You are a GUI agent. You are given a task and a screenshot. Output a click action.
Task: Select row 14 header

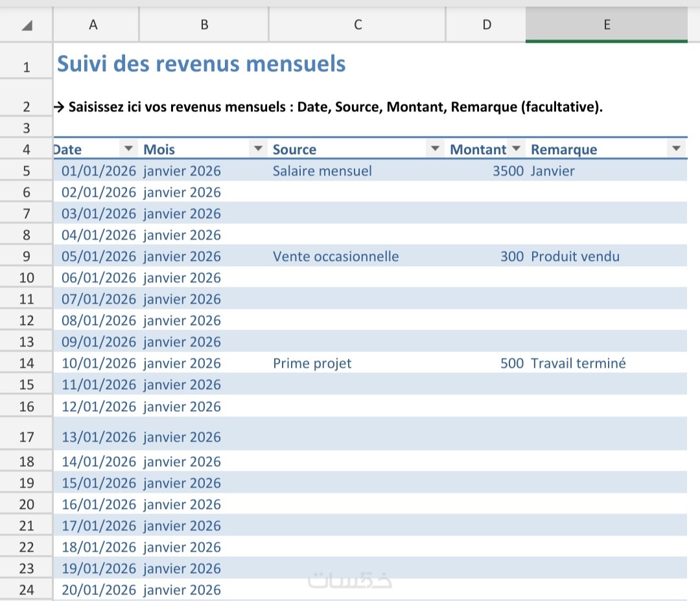pos(27,363)
